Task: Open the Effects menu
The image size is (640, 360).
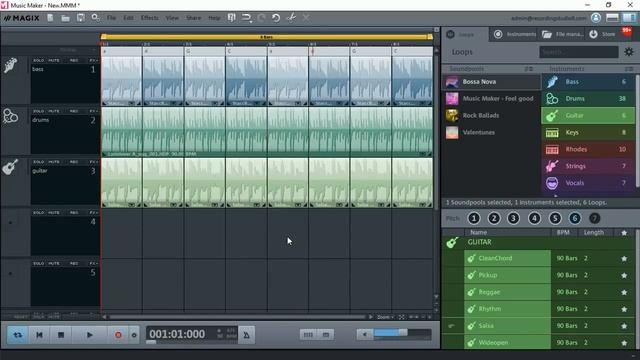Action: (149, 18)
